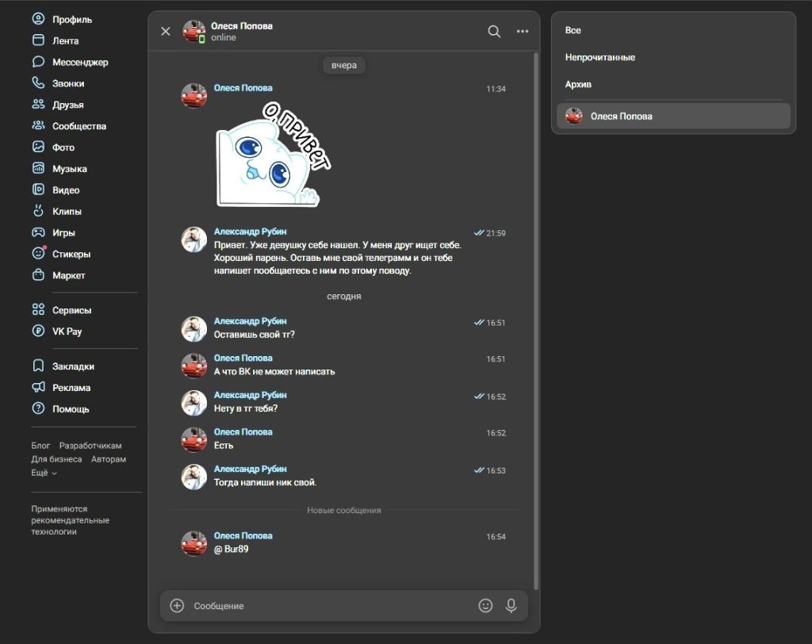Image resolution: width=812 pixels, height=644 pixels.
Task: Open the three-dot chat options menu
Action: tap(523, 32)
